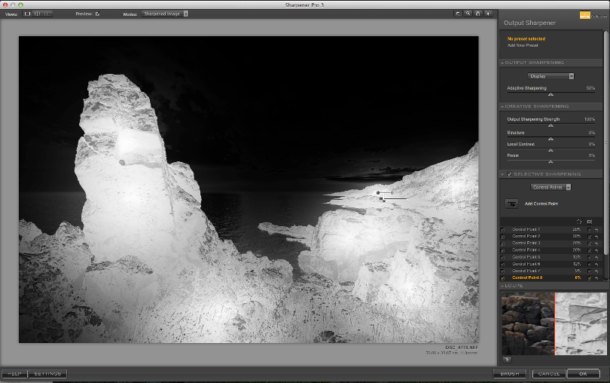This screenshot has height=383, width=610.
Task: Click the Local Contrast slider handle
Action: pyautogui.click(x=550, y=150)
